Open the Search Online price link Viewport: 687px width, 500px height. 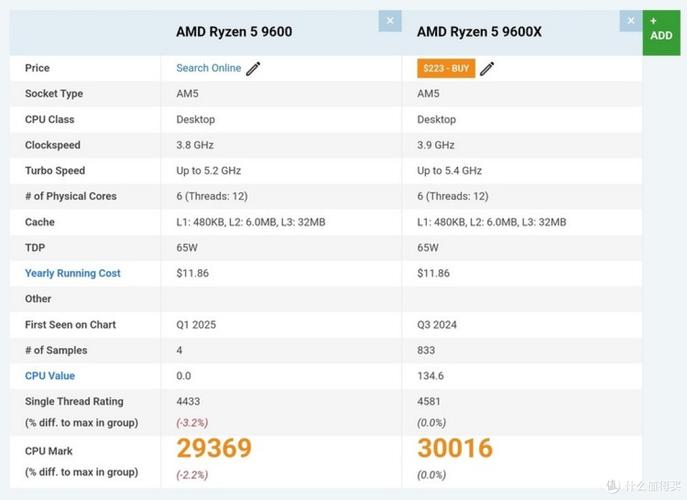208,68
